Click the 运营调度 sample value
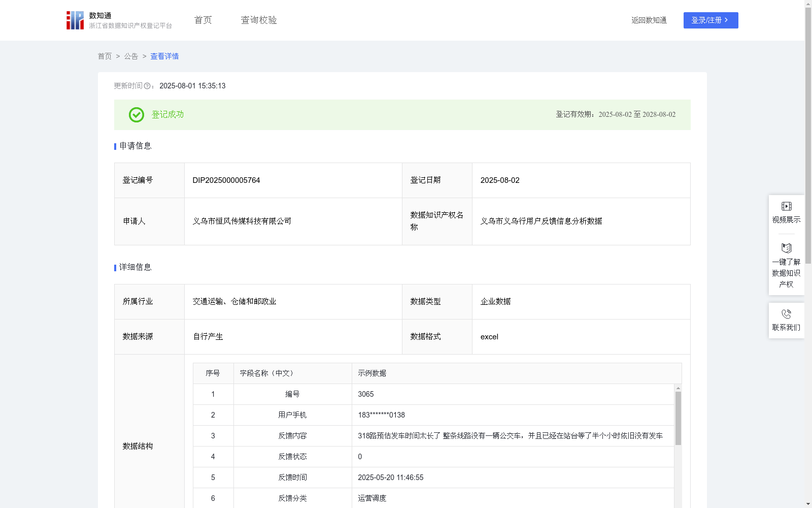The width and height of the screenshot is (812, 508). pos(372,498)
